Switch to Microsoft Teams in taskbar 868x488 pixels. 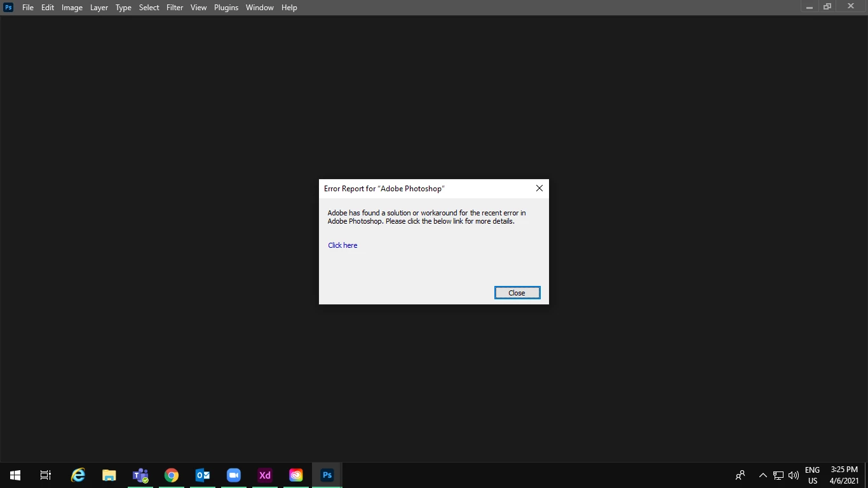click(x=140, y=475)
